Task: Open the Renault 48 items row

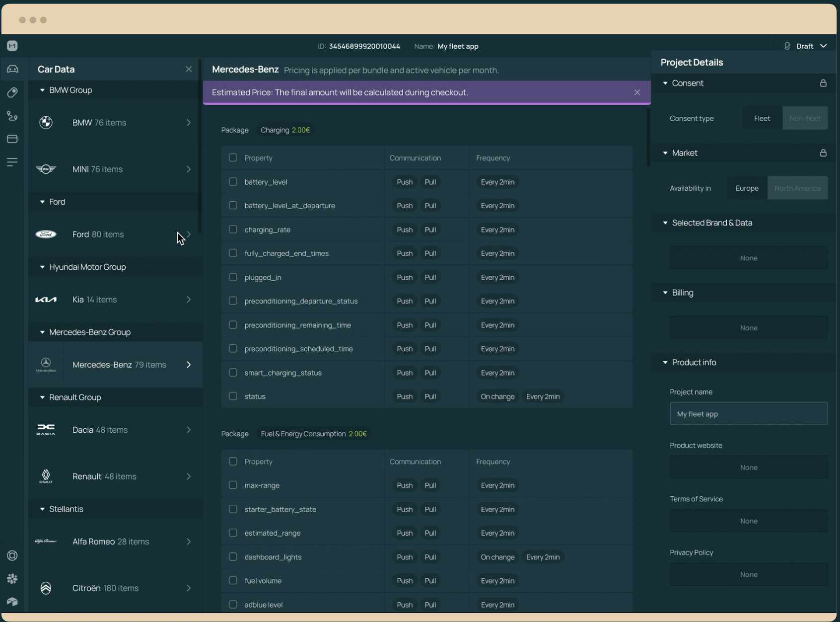Action: pyautogui.click(x=115, y=476)
